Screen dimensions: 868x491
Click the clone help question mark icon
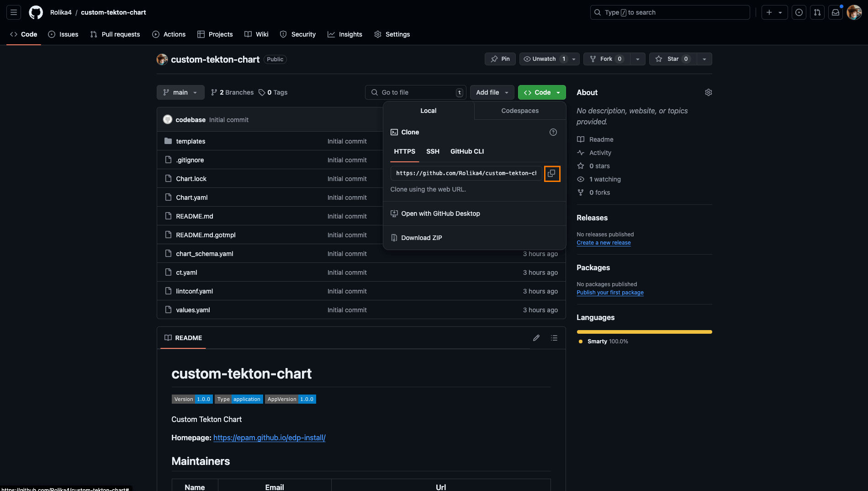[x=553, y=132]
